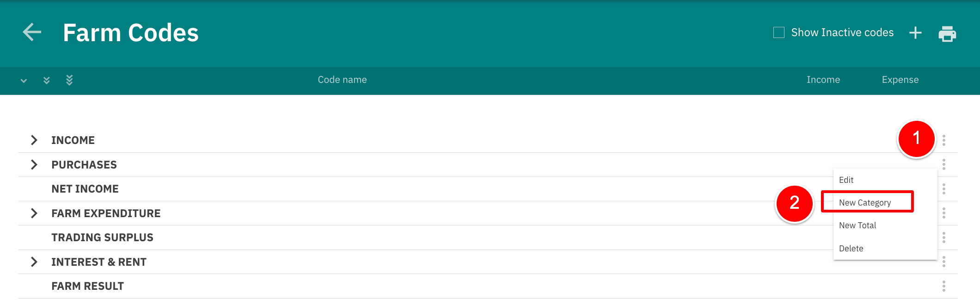Click the triple-chevron expand-all icon
Screen dimensions: 980x300
(x=69, y=80)
